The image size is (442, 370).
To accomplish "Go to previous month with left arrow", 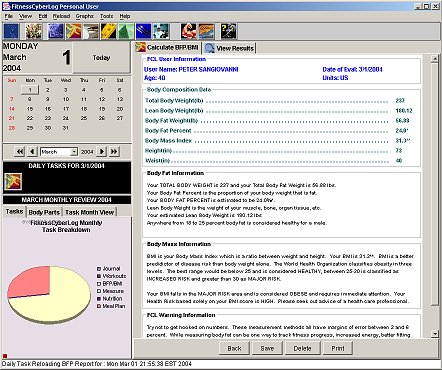I will [x=32, y=152].
